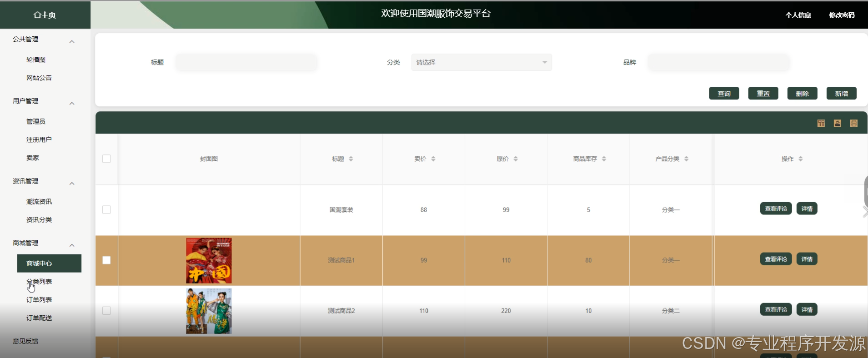The height and width of the screenshot is (358, 868).
Task: Click the 国潮套装 title cell
Action: click(341, 210)
